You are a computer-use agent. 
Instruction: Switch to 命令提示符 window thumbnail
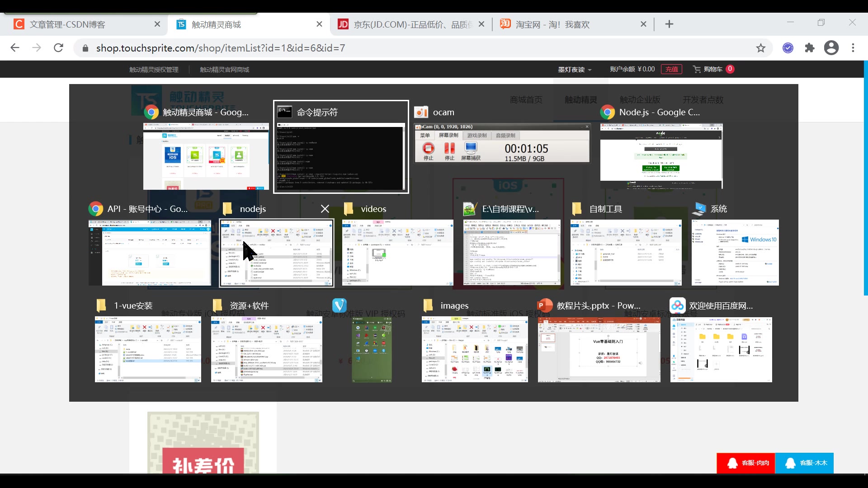(341, 156)
